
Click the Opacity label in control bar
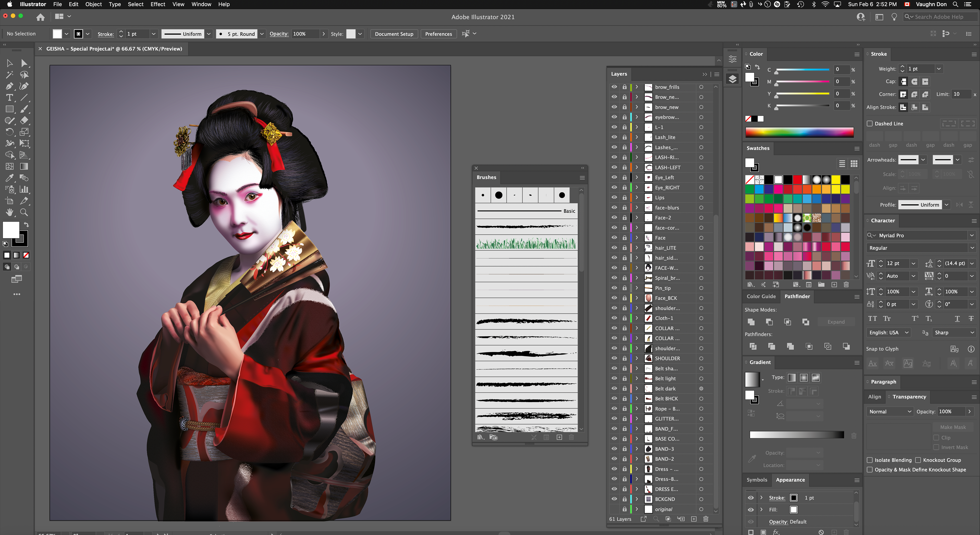[x=279, y=34]
